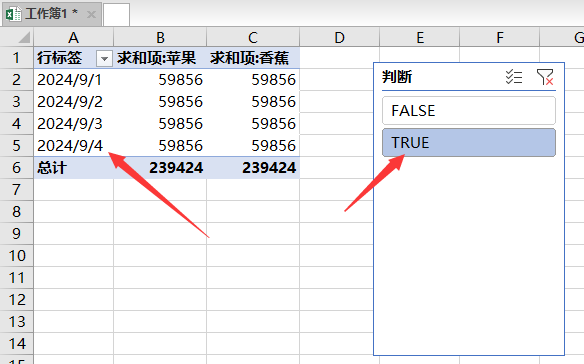Select row 2 header
Screen dimensions: 584x364
point(16,80)
